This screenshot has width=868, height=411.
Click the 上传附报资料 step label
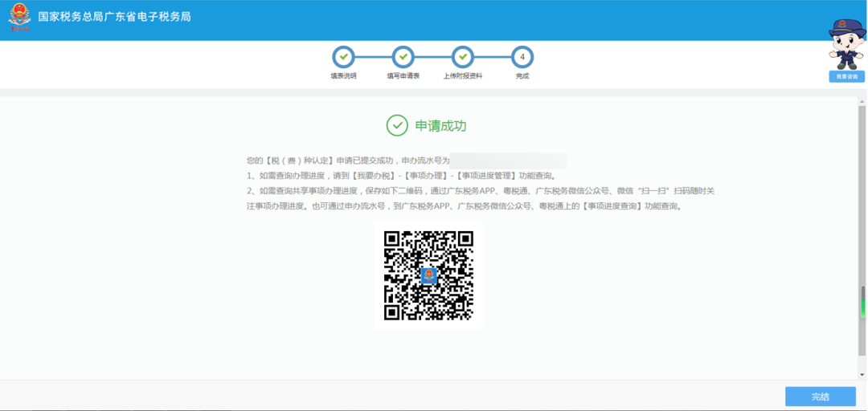coord(463,76)
